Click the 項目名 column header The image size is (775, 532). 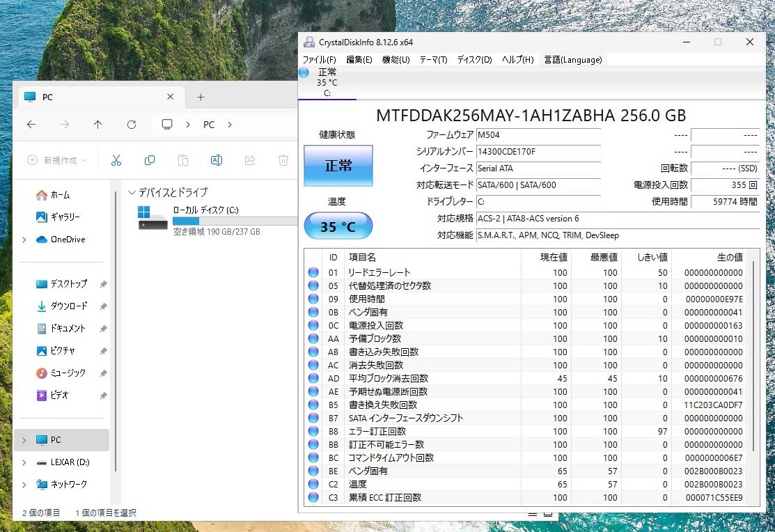tap(432, 257)
